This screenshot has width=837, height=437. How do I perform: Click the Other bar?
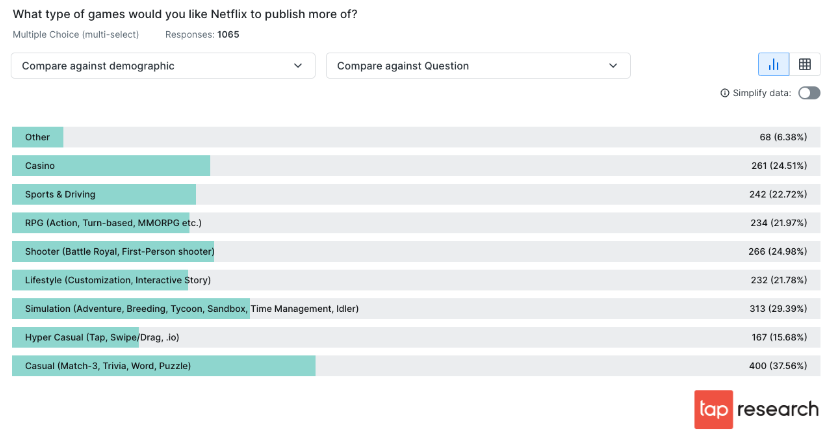coord(37,137)
